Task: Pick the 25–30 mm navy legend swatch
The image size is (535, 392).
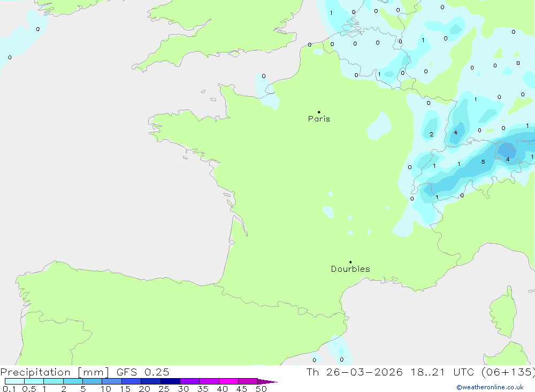Action: pyautogui.click(x=170, y=381)
